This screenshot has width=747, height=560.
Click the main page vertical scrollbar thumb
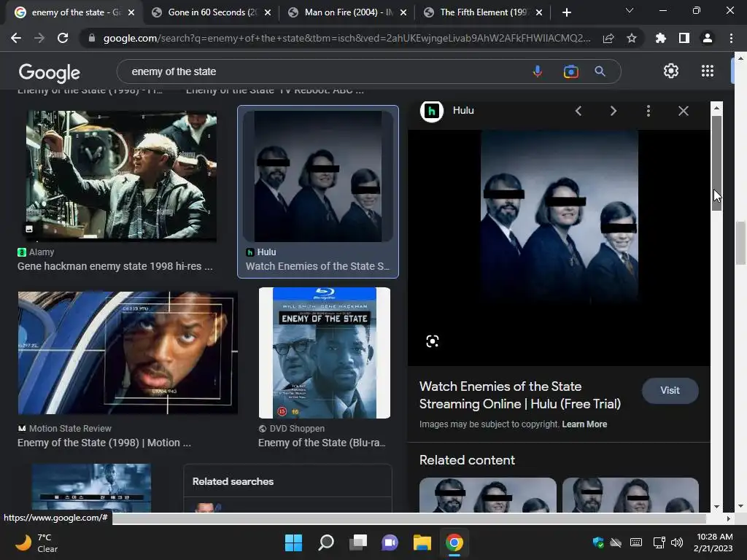click(x=740, y=243)
